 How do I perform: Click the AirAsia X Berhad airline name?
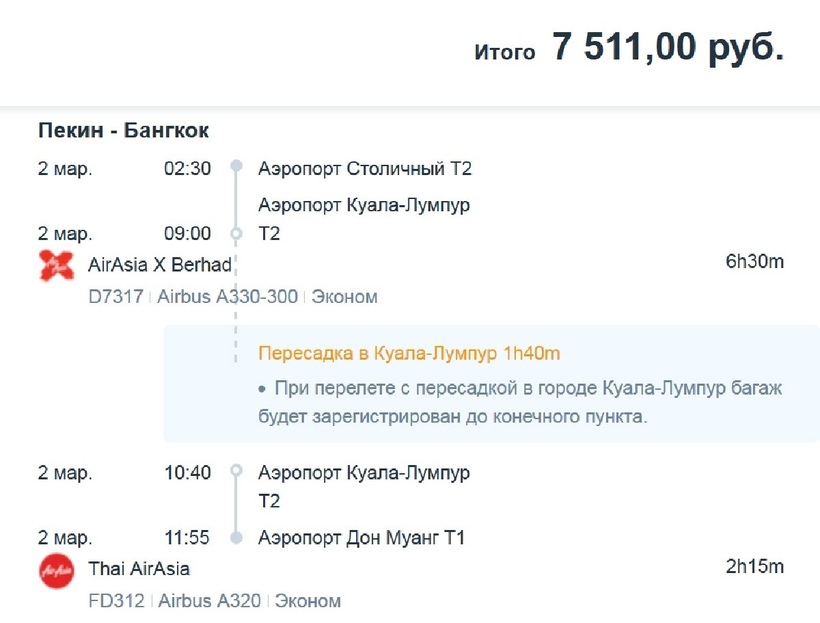click(160, 265)
